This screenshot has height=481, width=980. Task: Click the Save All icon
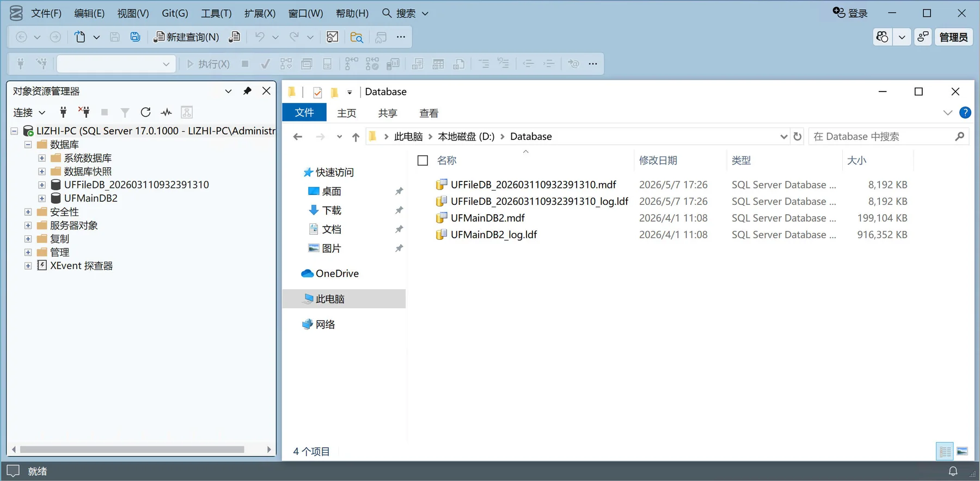(x=135, y=37)
